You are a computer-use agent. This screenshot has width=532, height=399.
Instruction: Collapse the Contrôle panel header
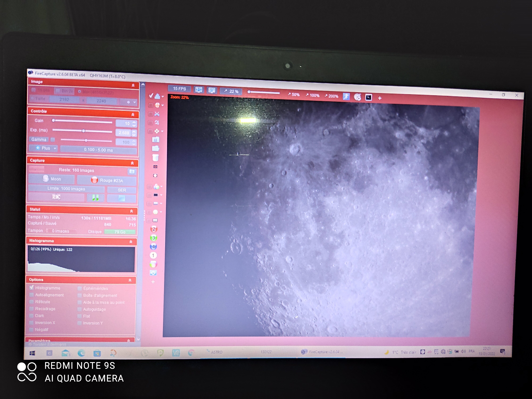point(133,115)
